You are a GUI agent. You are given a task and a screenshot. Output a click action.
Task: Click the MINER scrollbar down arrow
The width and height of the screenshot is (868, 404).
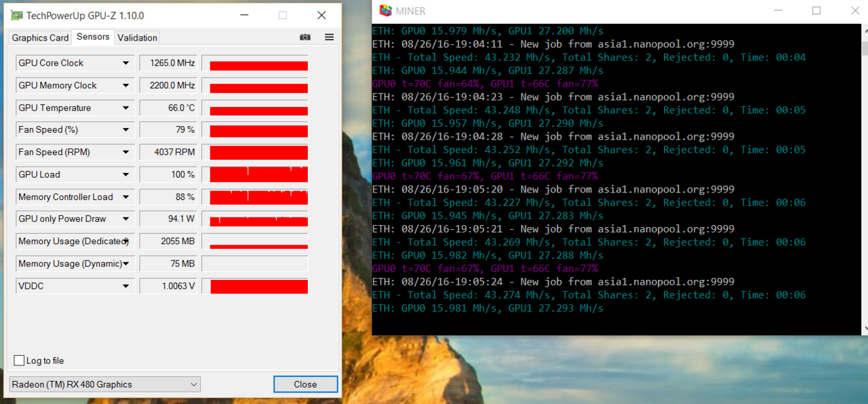click(865, 329)
